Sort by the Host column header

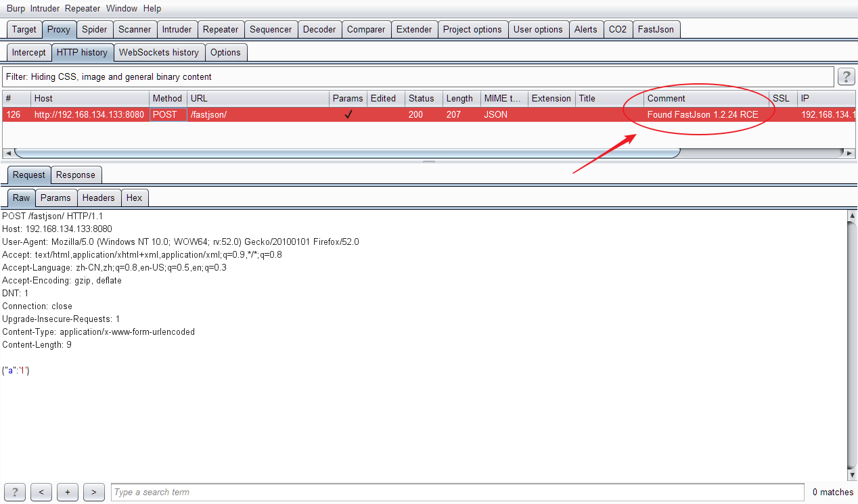[89, 98]
